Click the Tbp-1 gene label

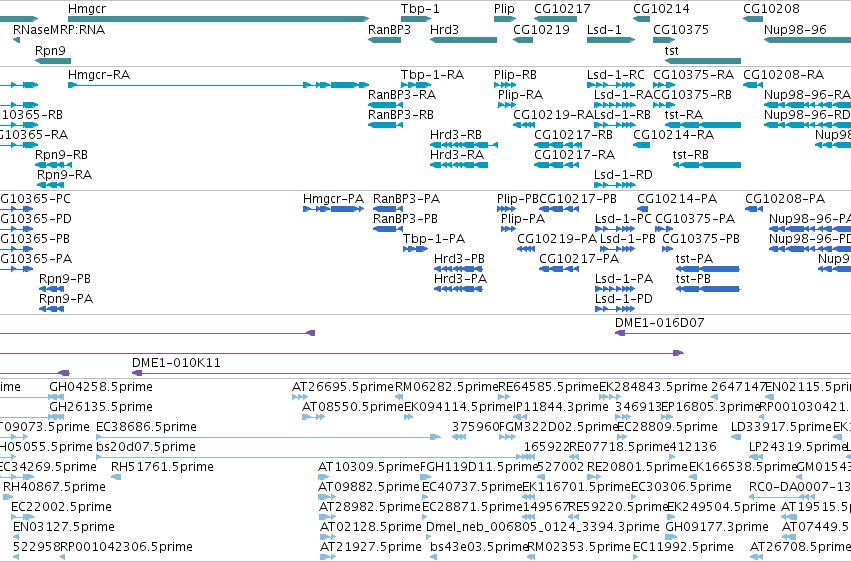pos(420,9)
